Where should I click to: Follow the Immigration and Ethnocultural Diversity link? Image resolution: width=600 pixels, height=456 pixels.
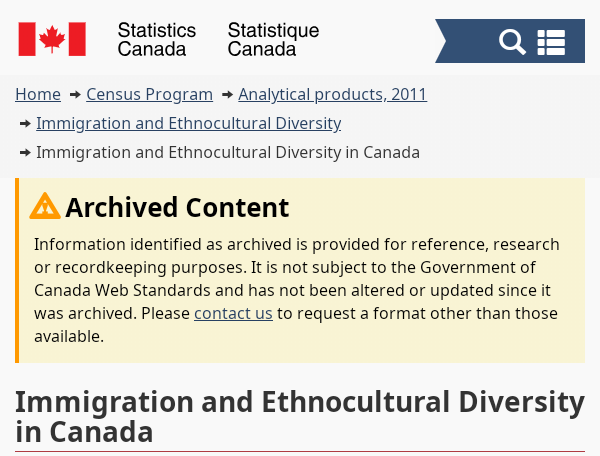coord(189,123)
